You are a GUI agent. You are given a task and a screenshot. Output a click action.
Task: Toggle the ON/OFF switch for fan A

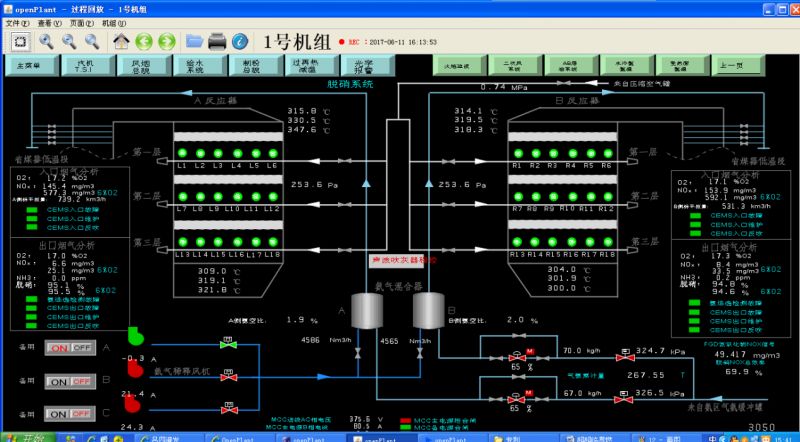[x=71, y=347]
